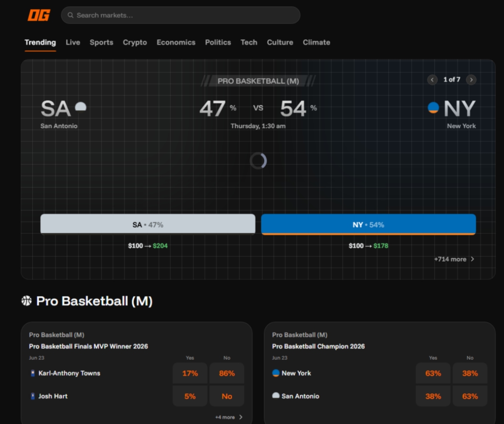This screenshot has width=504, height=424.
Task: Advance to next featured market arrow
Action: tap(471, 80)
